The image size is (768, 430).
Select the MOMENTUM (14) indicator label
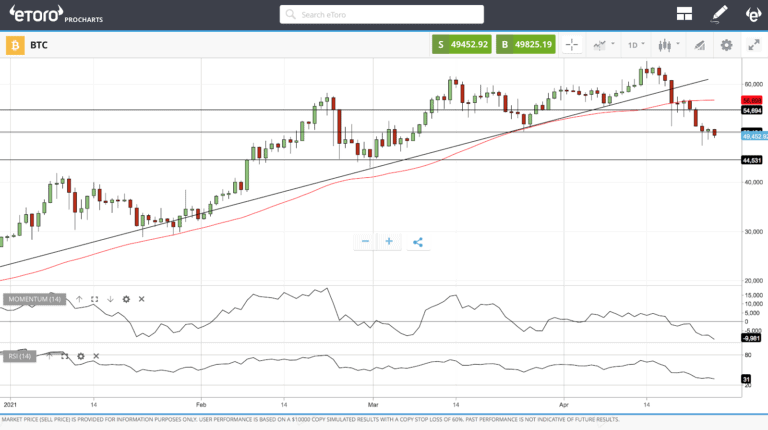[x=35, y=299]
